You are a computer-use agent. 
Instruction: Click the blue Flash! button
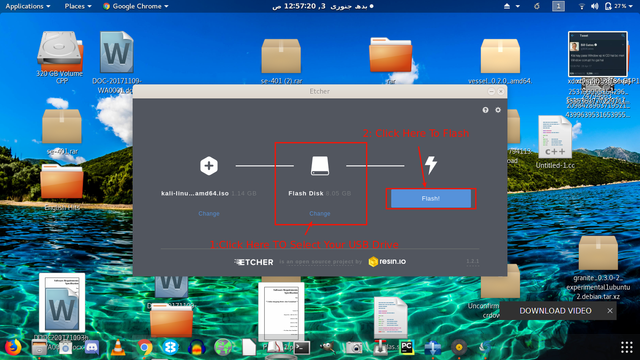[x=431, y=198]
